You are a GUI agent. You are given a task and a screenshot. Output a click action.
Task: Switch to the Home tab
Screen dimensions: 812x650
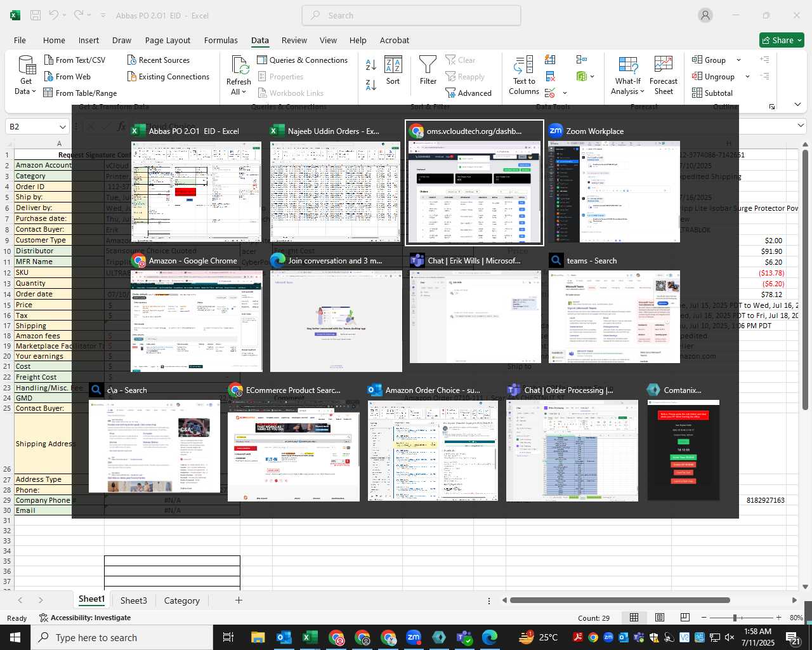pyautogui.click(x=54, y=40)
